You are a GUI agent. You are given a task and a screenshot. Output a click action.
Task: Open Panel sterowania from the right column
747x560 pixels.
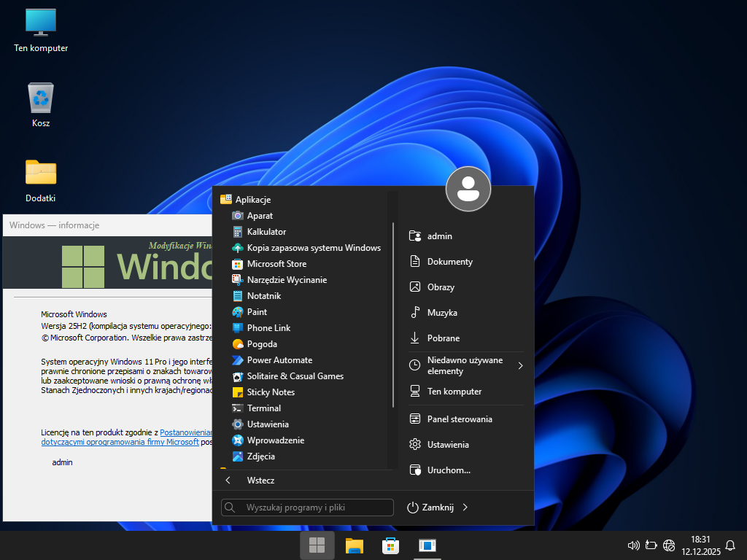[459, 419]
